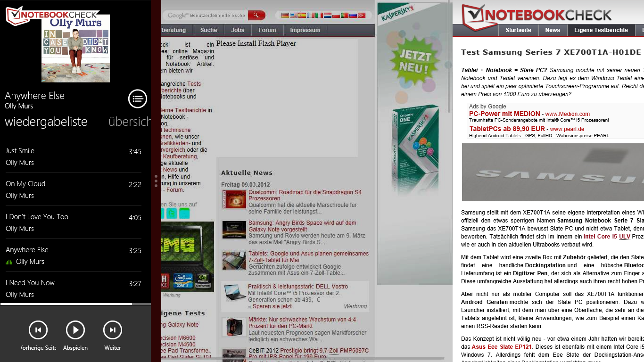Choose the US flag language icon
644x362 pixels.
(x=293, y=16)
